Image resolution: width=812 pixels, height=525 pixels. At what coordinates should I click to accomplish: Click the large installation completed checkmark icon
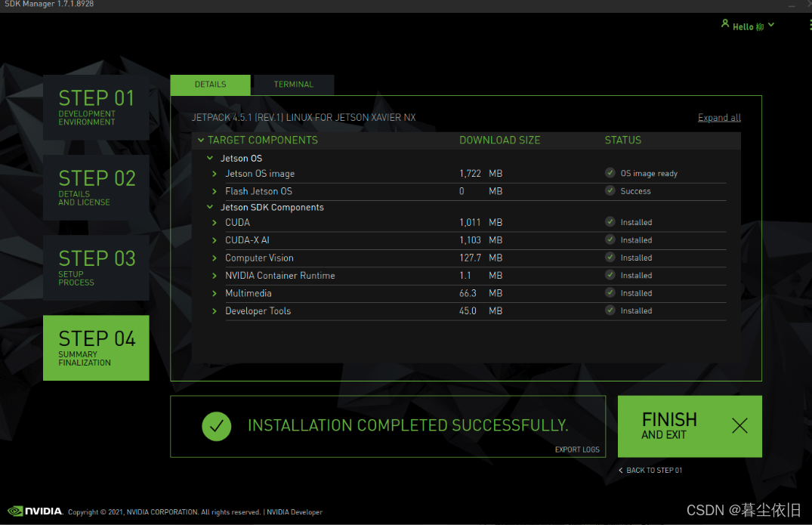point(217,426)
